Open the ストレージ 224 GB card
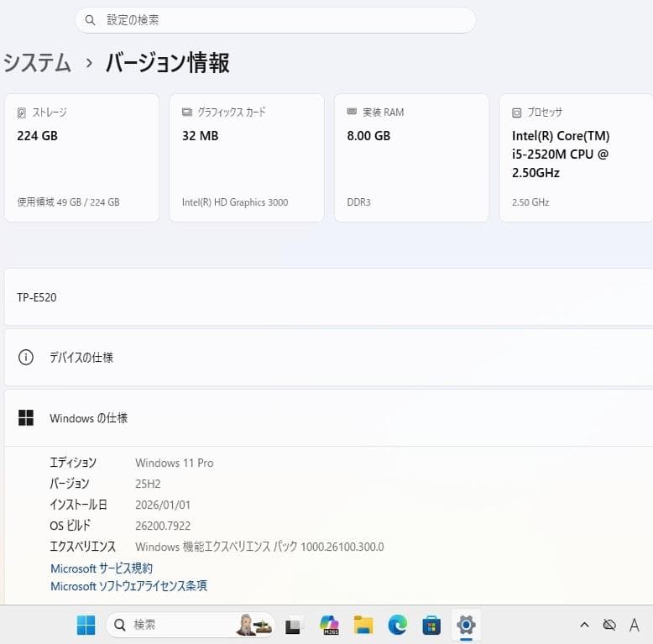 pyautogui.click(x=81, y=158)
